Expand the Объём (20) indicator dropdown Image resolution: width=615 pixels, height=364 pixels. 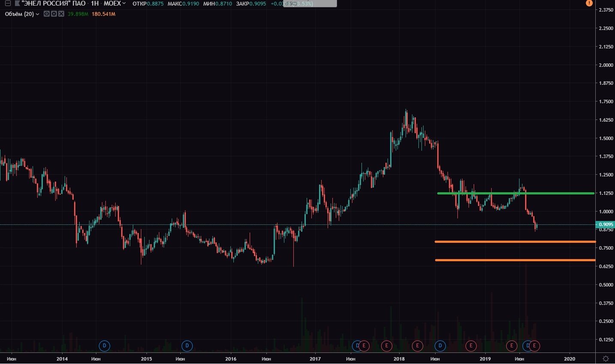(38, 14)
